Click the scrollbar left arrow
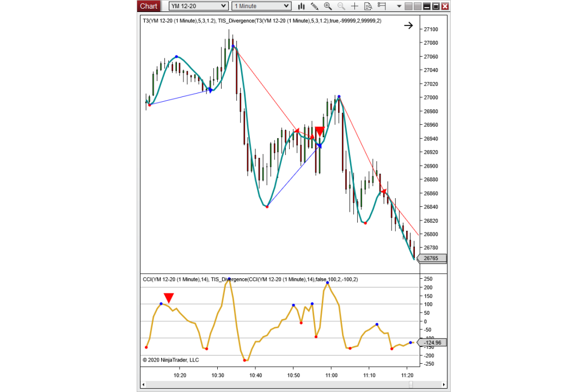588x392 pixels. (x=143, y=384)
